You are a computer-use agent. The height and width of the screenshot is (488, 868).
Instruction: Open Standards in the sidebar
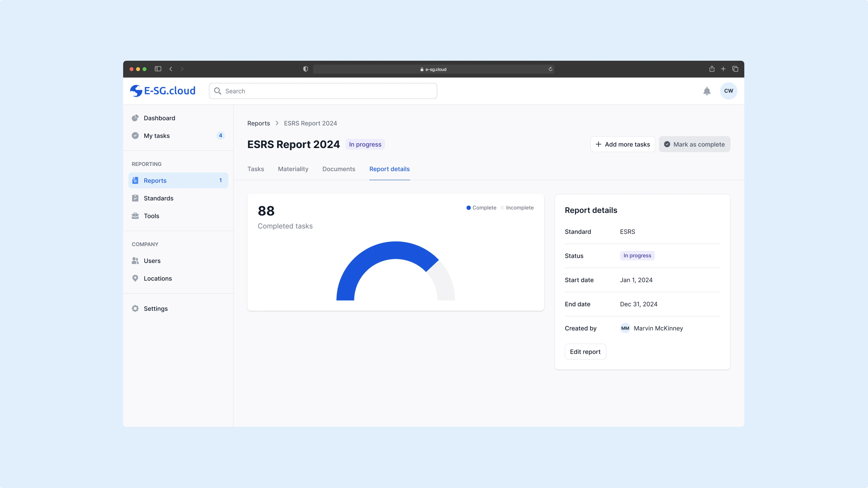158,198
